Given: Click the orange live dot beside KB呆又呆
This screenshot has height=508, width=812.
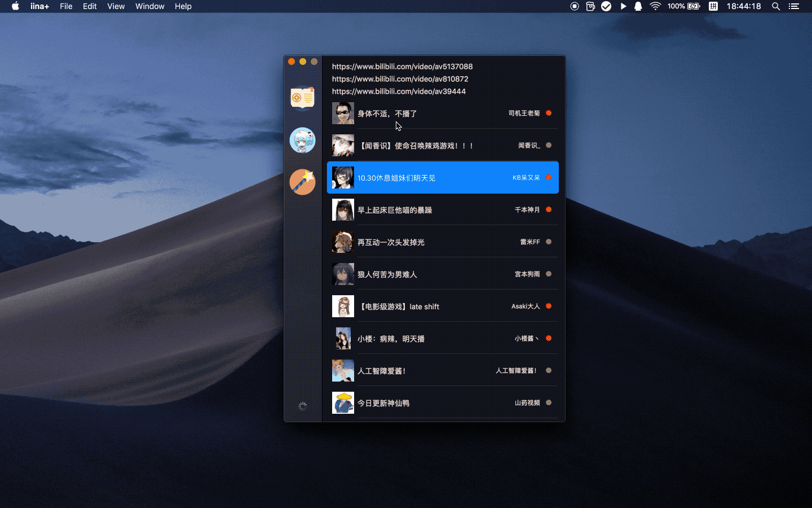Looking at the screenshot, I should (x=548, y=177).
